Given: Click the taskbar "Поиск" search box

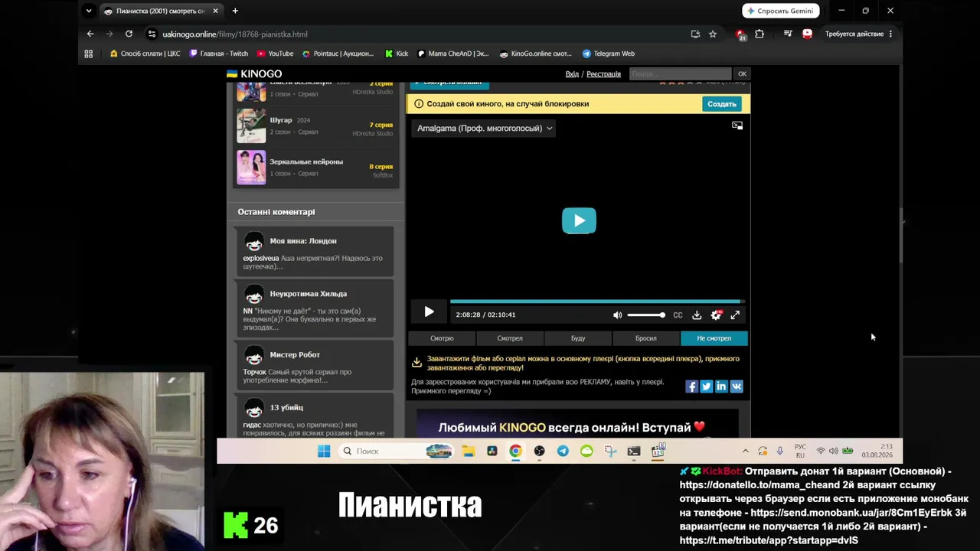Looking at the screenshot, I should click(x=397, y=451).
